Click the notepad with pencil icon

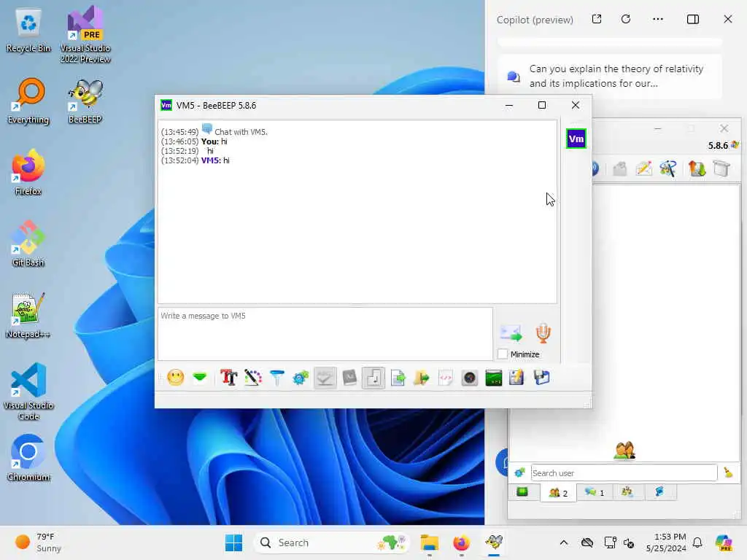517,378
